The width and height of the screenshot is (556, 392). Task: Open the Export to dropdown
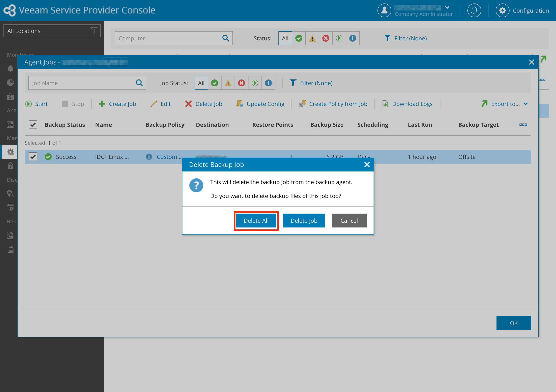pos(505,104)
